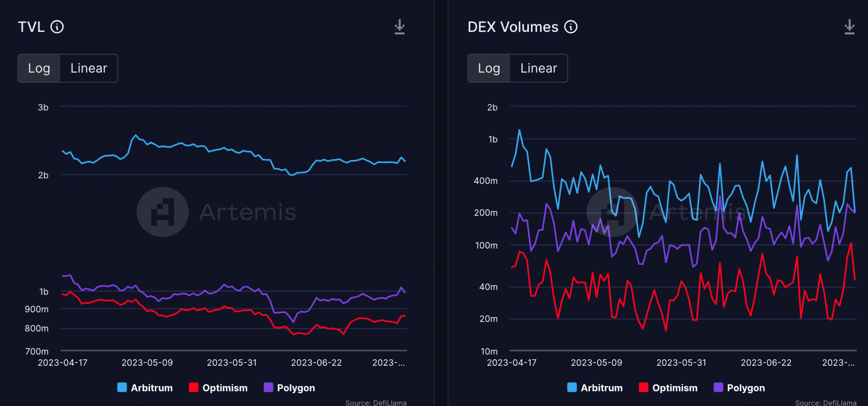The height and width of the screenshot is (406, 868).
Task: Switch DEX Volumes chart to Log scale
Action: click(489, 68)
